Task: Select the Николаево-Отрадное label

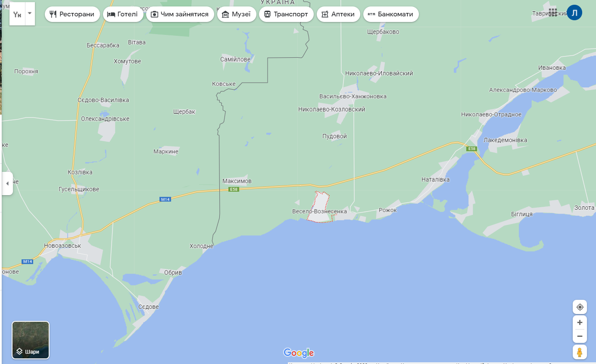Action: click(491, 115)
